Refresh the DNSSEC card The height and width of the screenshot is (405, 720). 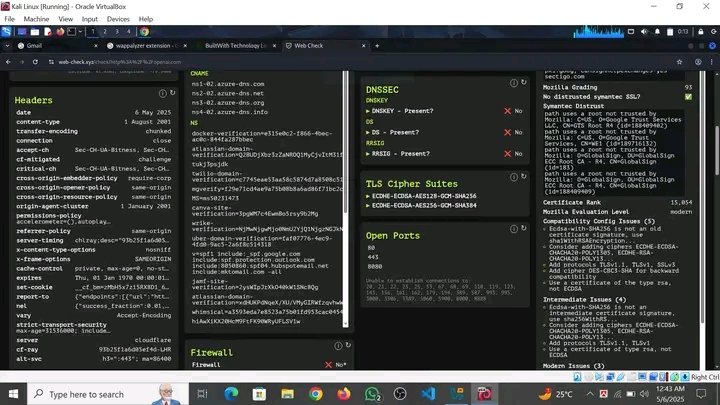(523, 82)
